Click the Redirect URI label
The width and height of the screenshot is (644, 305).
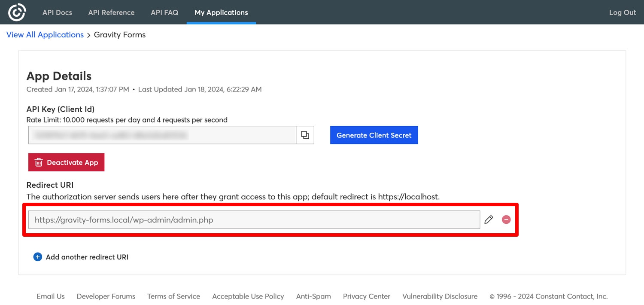tap(50, 185)
